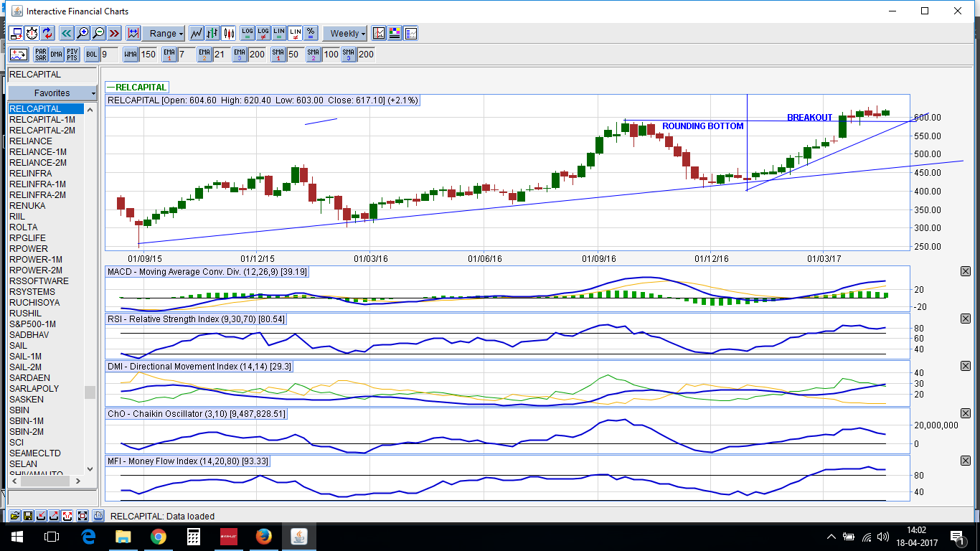Image resolution: width=980 pixels, height=551 pixels.
Task: Toggle the DMA indicator button
Action: point(57,54)
